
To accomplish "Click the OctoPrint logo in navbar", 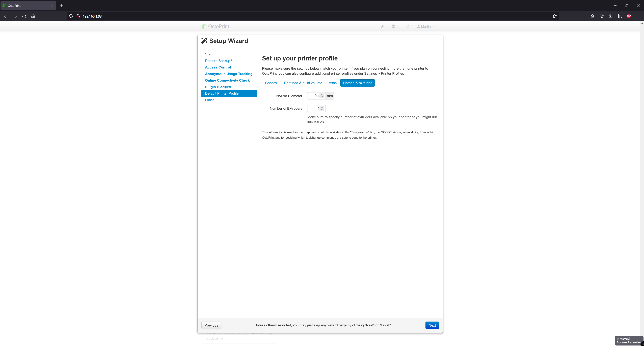I will [215, 26].
